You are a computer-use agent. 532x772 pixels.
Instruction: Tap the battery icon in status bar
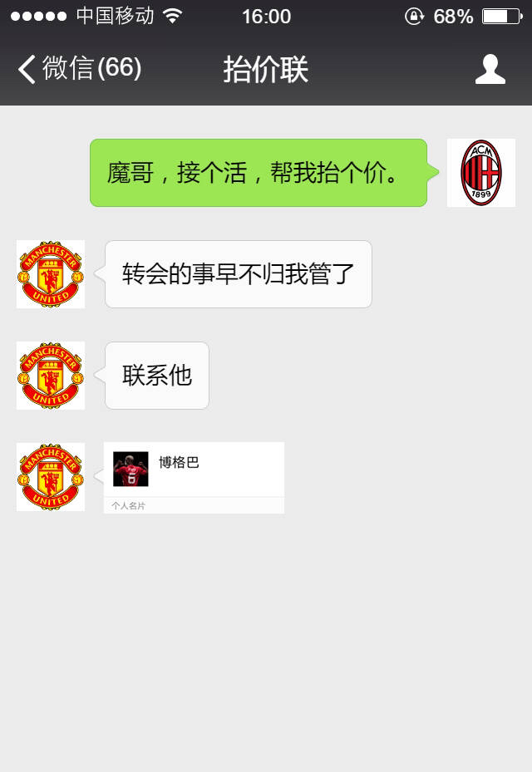(x=502, y=17)
